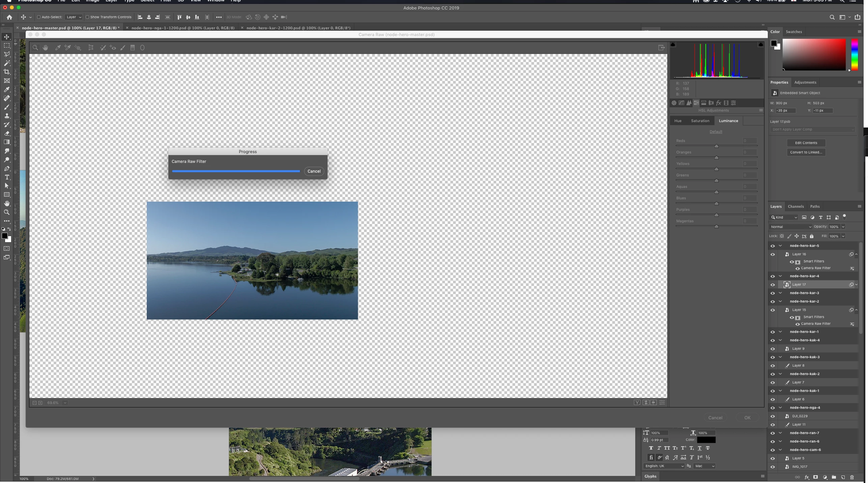Image resolution: width=868 pixels, height=483 pixels.
Task: Enable the Auto-Select checkbox
Action: (x=39, y=17)
